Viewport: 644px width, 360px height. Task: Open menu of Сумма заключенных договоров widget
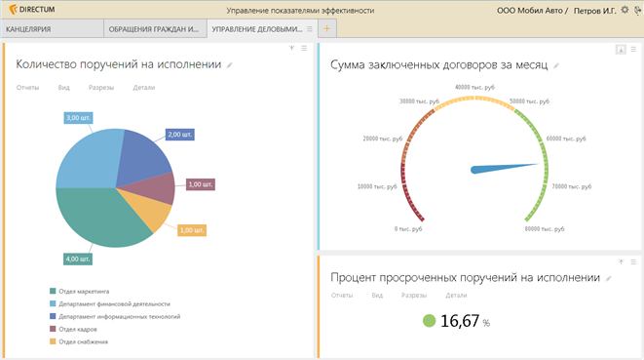click(633, 50)
